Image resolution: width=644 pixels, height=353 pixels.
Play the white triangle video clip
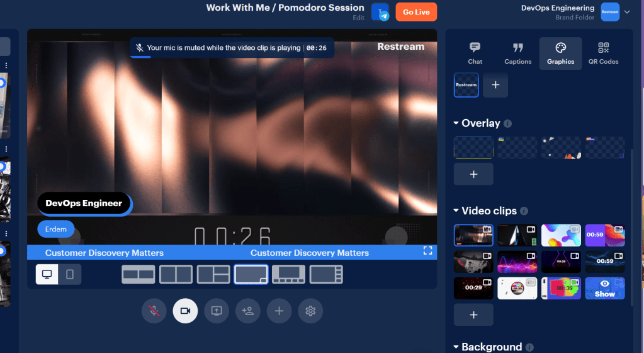pos(517,235)
